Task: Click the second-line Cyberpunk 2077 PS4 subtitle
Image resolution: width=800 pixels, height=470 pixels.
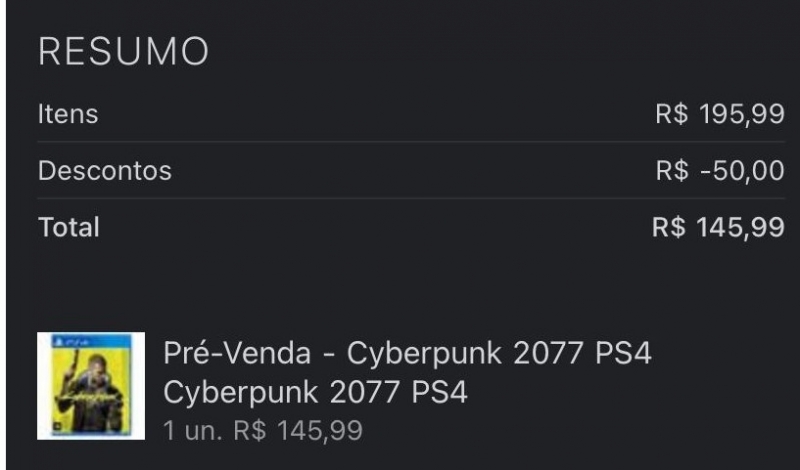Action: [315, 392]
